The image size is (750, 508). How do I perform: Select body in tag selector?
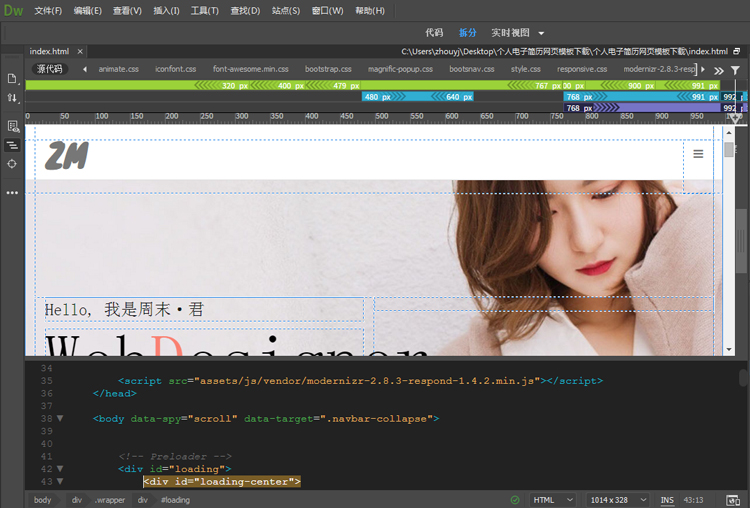43,500
